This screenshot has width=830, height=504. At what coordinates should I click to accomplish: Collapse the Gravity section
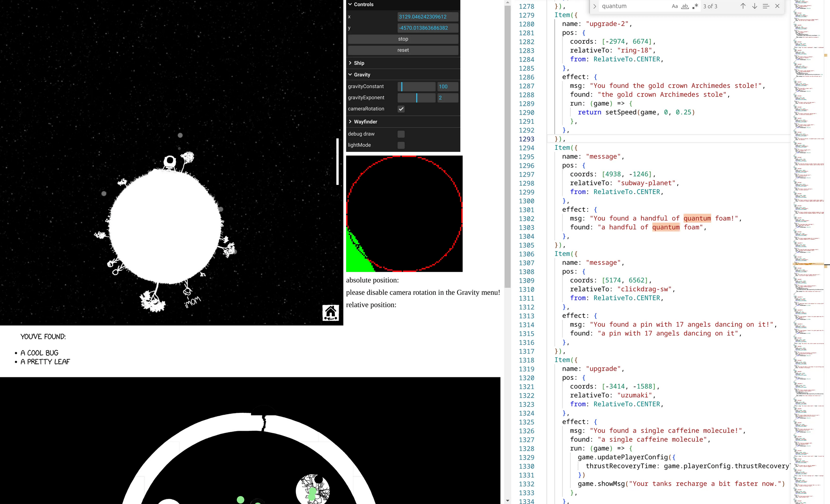tap(362, 75)
